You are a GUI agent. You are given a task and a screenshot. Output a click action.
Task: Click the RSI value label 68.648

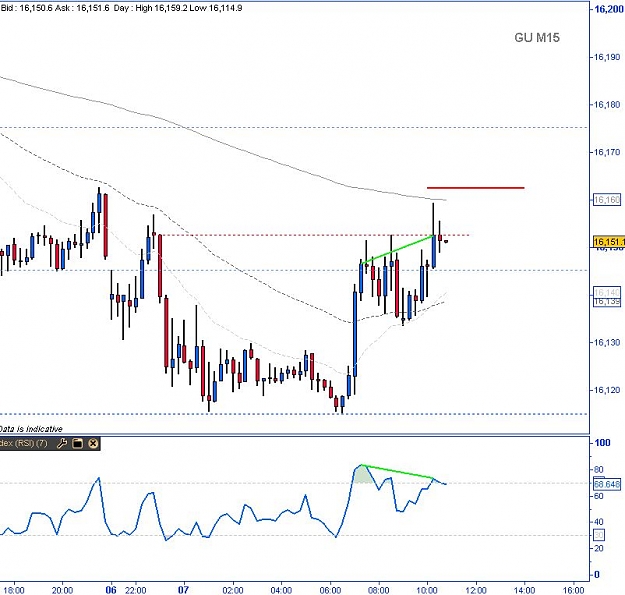607,484
